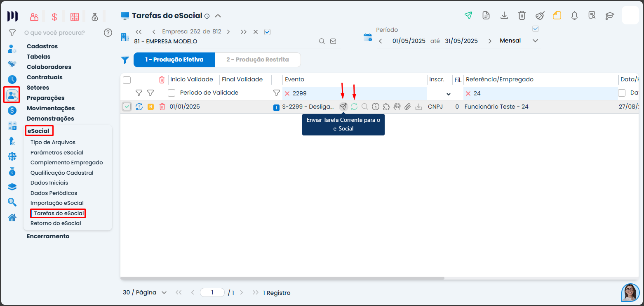
Task: Open the layers stack icon in the sidebar
Action: click(x=12, y=187)
